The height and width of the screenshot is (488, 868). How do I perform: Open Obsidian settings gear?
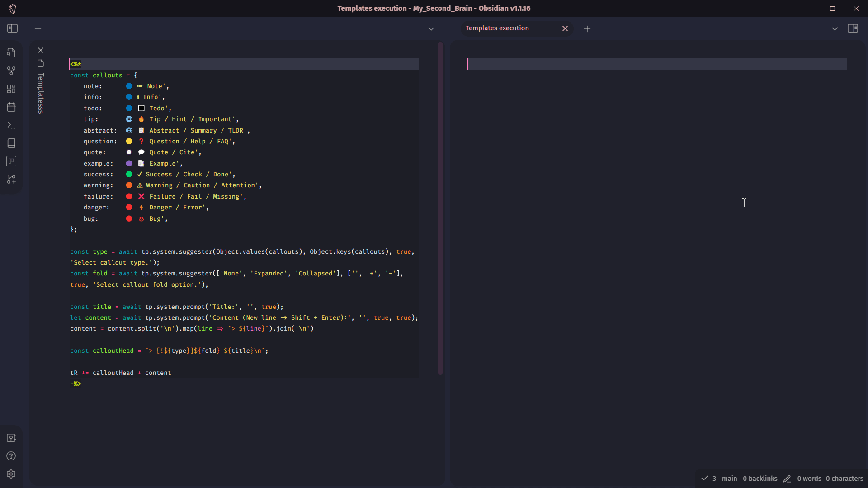pyautogui.click(x=11, y=474)
